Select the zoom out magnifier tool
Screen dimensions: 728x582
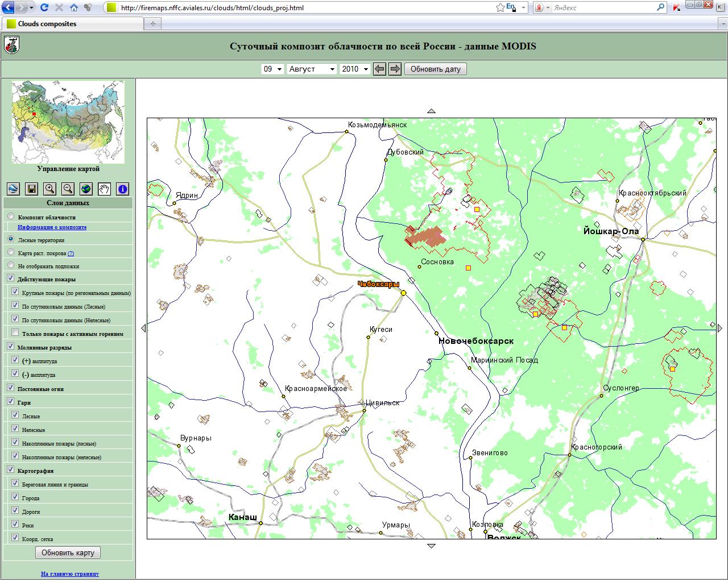coord(68,189)
